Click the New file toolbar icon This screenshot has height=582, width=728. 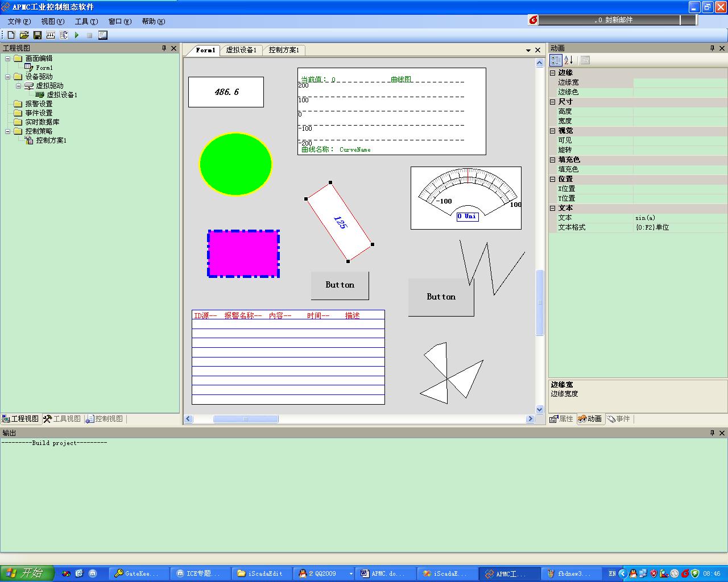click(11, 35)
